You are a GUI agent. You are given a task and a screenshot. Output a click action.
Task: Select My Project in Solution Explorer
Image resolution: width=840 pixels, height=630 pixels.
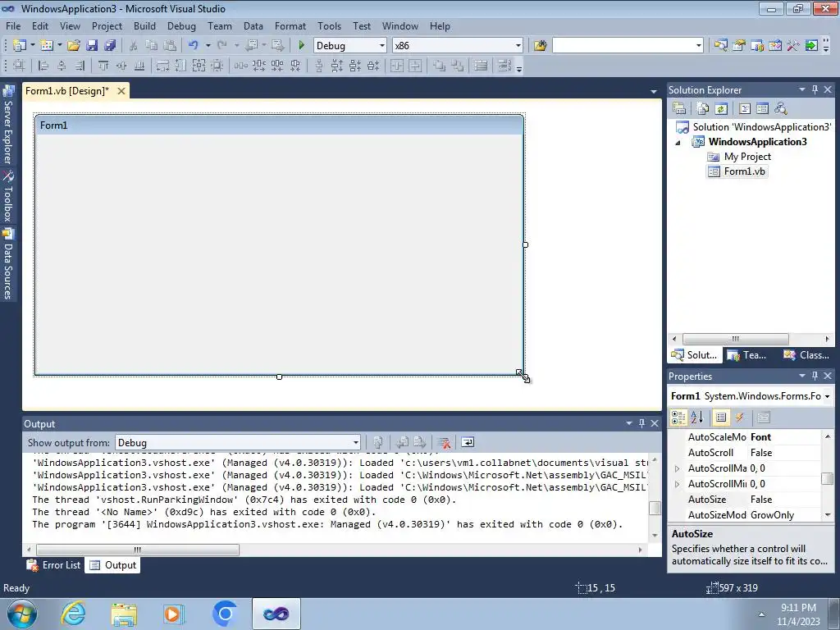coord(739,157)
